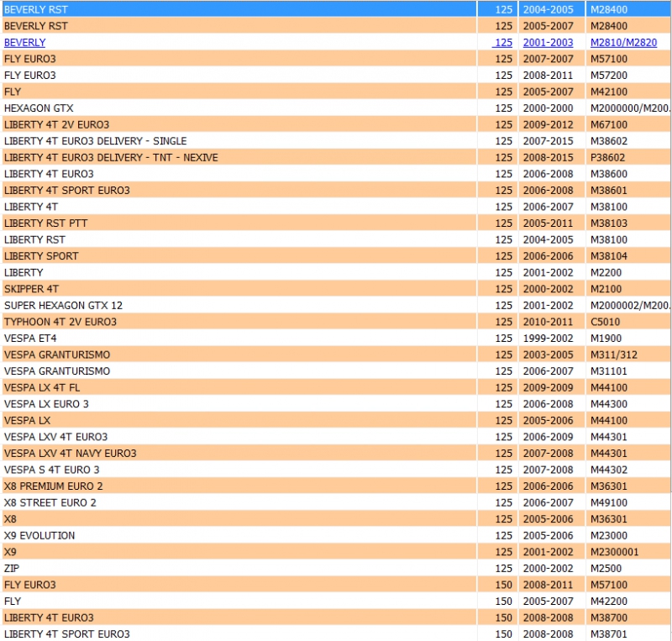Select LIBERTY RST PTT row
672x641 pixels.
[336, 223]
